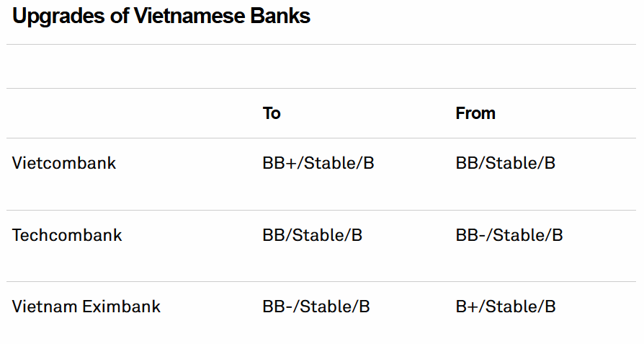
Task: Select the 'To' column header
Action: coord(272,113)
